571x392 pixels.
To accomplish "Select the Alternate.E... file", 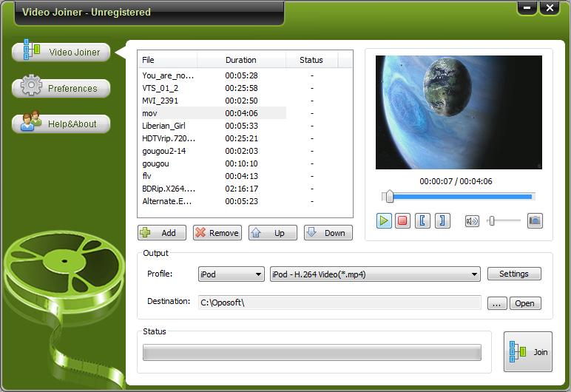I will click(x=245, y=201).
